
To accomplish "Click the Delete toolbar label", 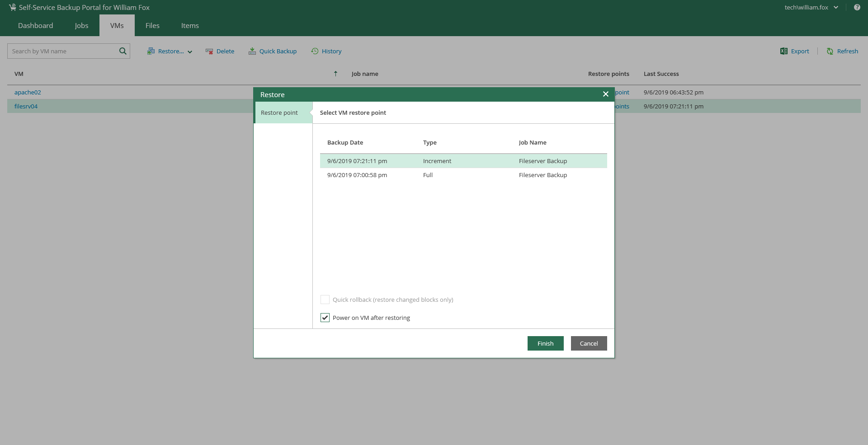I will (225, 51).
